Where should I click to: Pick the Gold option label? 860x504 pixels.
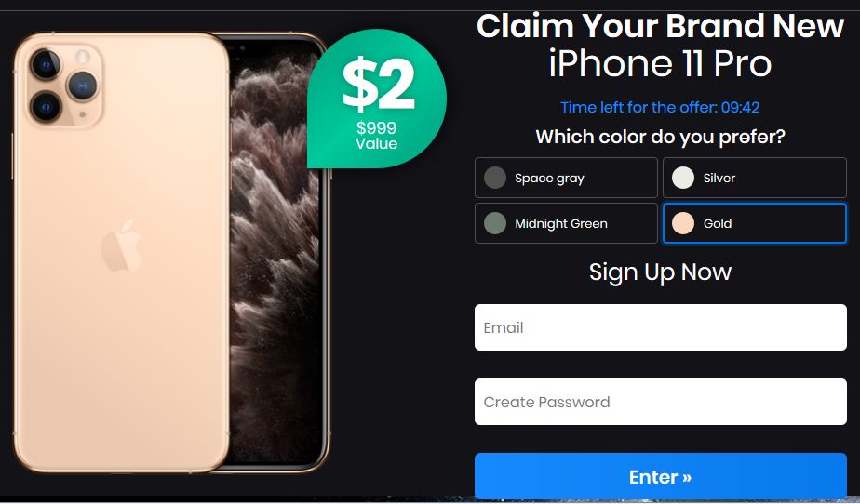[x=718, y=223]
